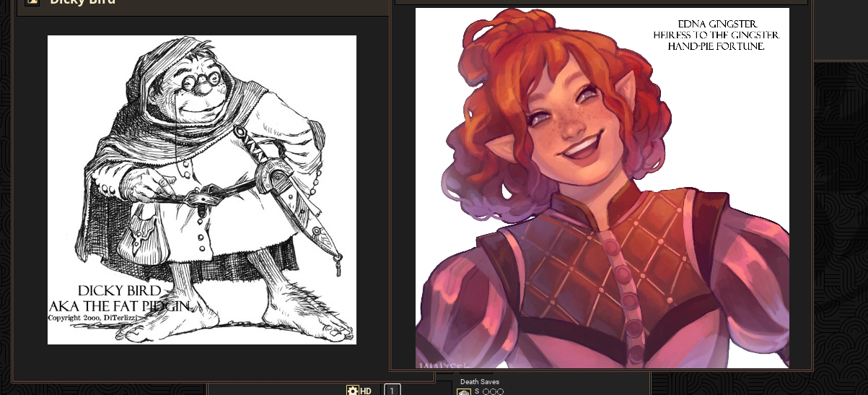Open the HD gear settings icon

(353, 391)
